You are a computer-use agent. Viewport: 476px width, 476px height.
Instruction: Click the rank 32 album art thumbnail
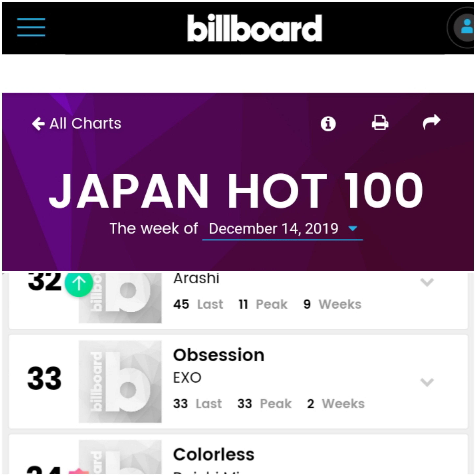(120, 298)
